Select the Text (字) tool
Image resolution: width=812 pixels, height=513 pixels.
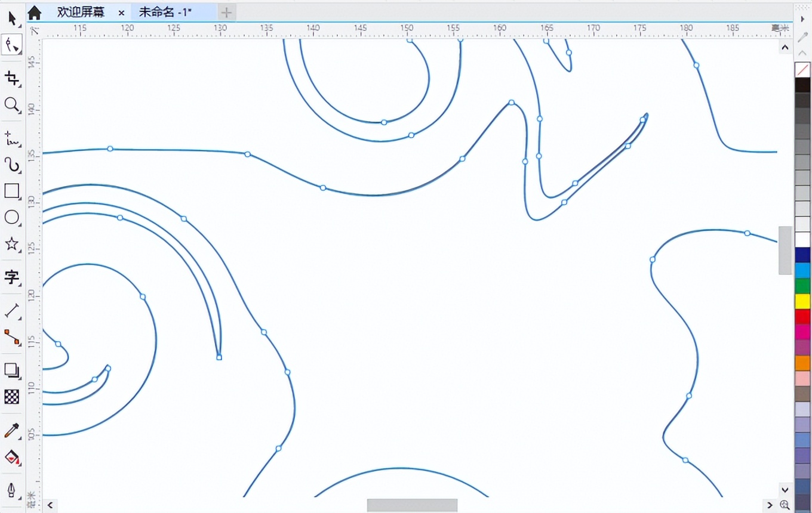click(x=12, y=277)
